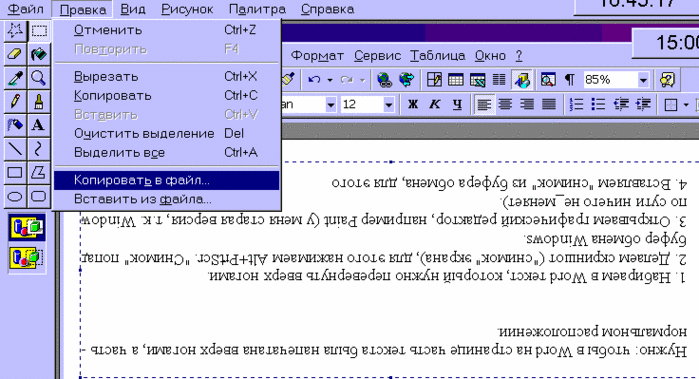Viewport: 699px width, 379px height.
Task: Open the Файл menu in Paint
Action: pyautogui.click(x=25, y=9)
